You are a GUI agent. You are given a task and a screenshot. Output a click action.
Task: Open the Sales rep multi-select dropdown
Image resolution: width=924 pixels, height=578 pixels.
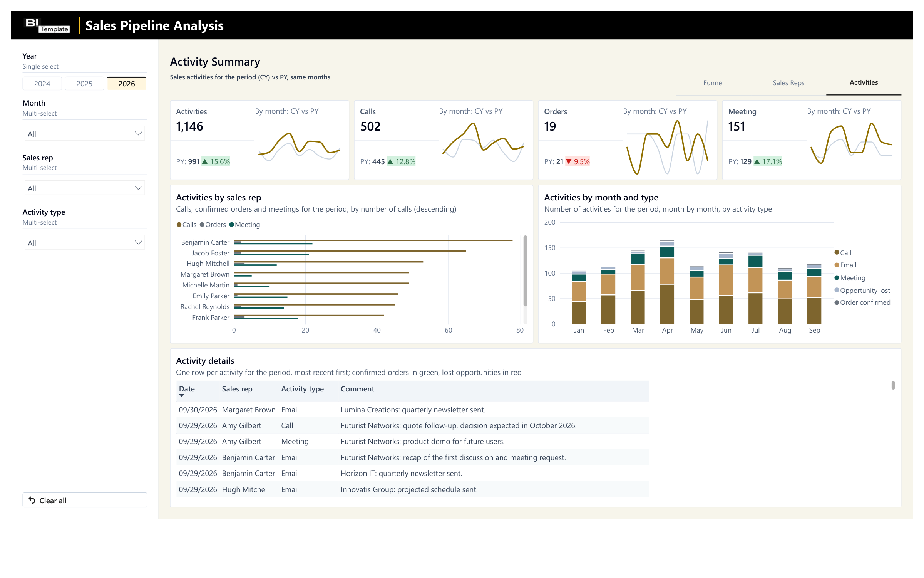85,188
